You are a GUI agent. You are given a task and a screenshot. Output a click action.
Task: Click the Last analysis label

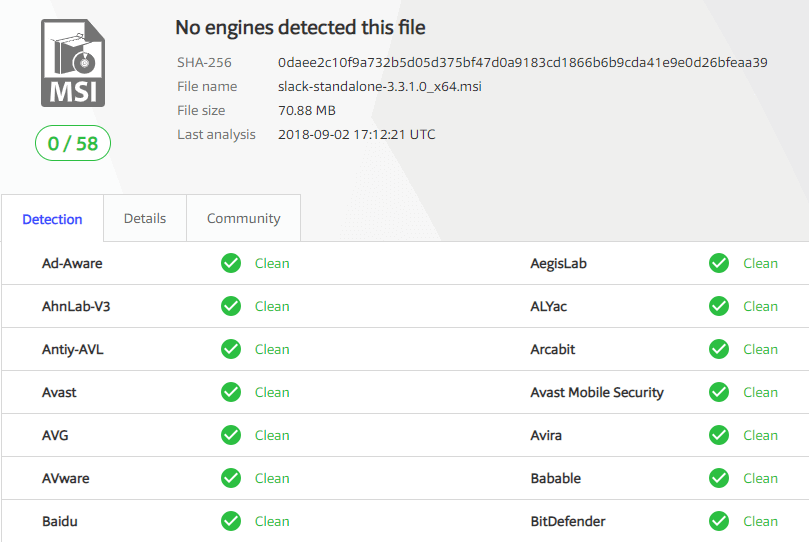coord(216,134)
